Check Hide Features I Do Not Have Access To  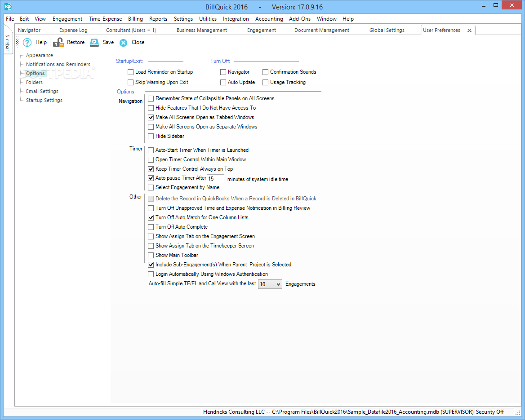pyautogui.click(x=151, y=108)
